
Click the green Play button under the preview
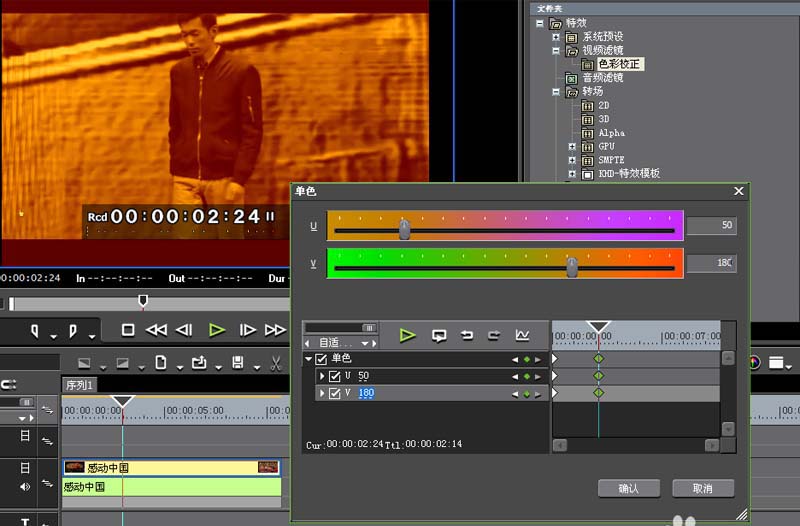pyautogui.click(x=217, y=330)
